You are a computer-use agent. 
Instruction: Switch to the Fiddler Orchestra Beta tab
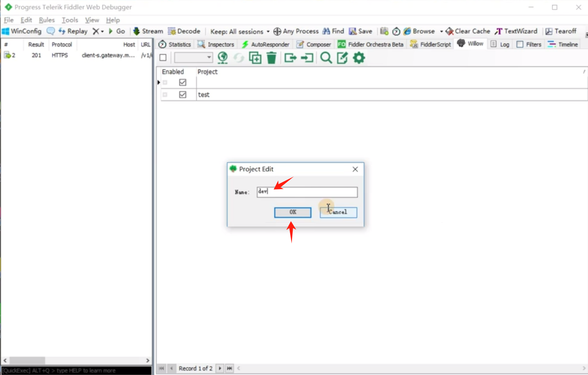click(x=371, y=44)
